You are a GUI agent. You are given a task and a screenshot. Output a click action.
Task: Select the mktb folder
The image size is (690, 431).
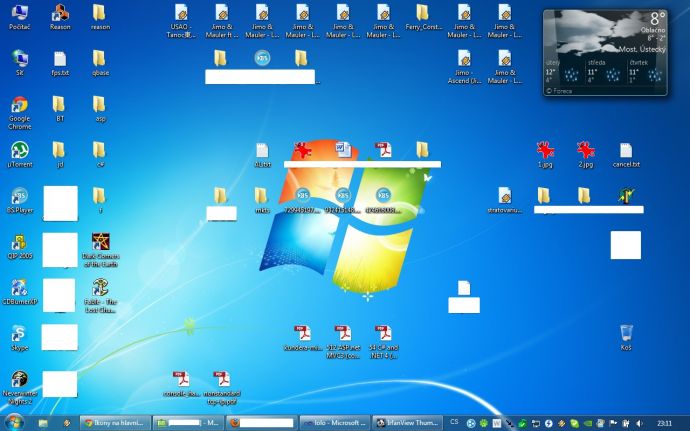262,200
